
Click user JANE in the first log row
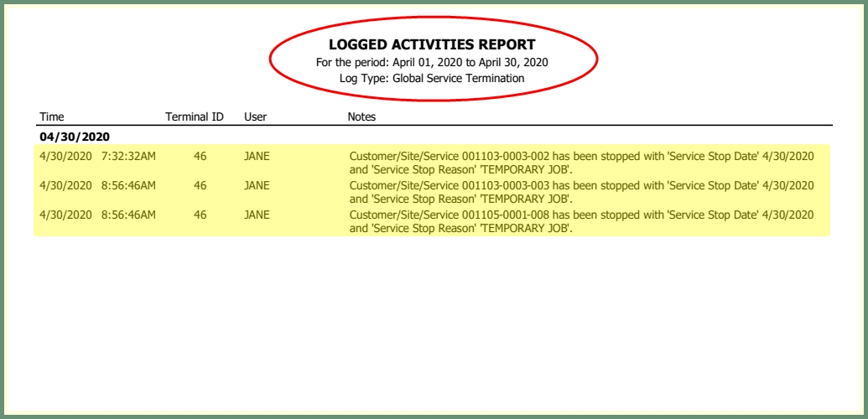point(257,157)
